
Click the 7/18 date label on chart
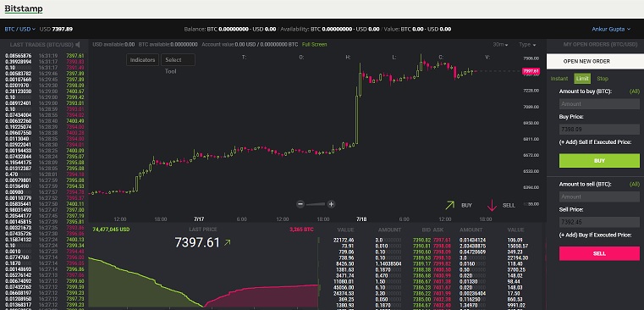pos(361,219)
